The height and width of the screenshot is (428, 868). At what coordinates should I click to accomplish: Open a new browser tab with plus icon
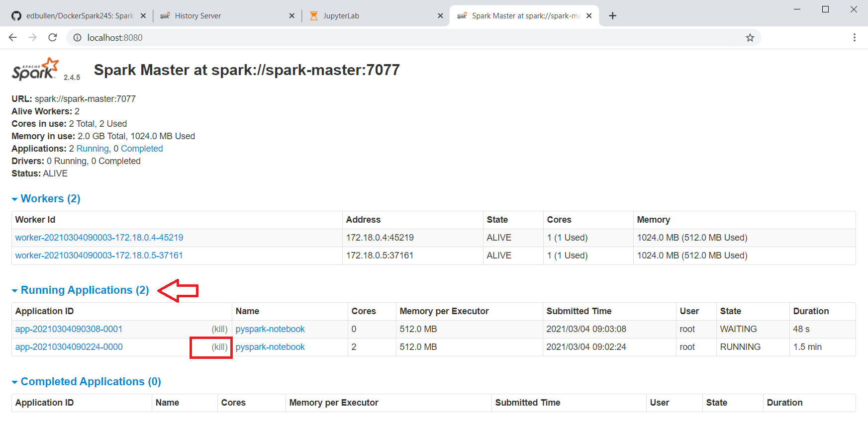pos(613,16)
